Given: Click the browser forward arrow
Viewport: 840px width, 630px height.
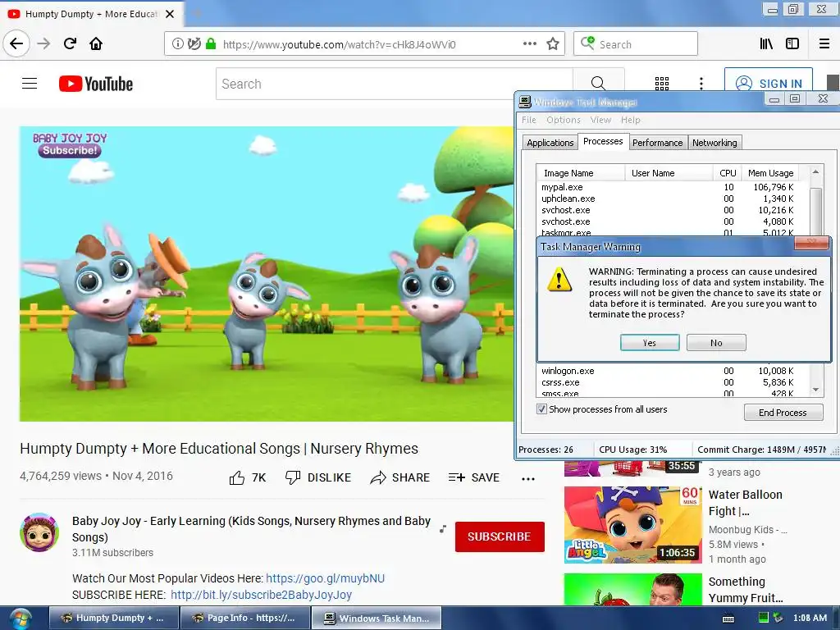Looking at the screenshot, I should click(44, 43).
